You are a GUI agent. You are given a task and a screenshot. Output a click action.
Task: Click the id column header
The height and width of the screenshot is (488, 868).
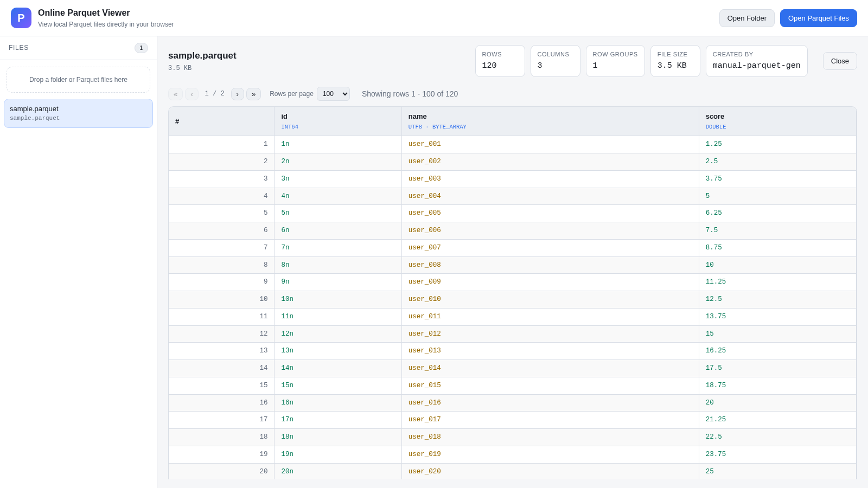click(x=338, y=121)
